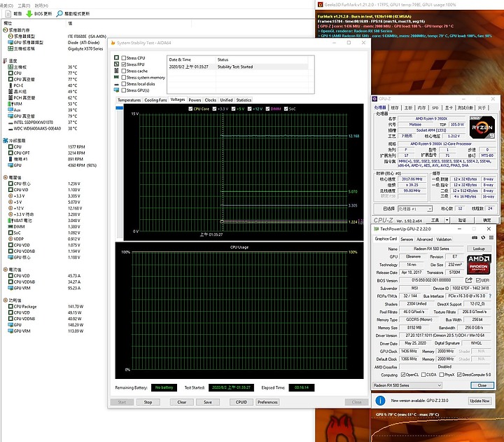Screen dimensions: 504x442
Task: Click the Save button in stability test
Action: tap(208, 402)
